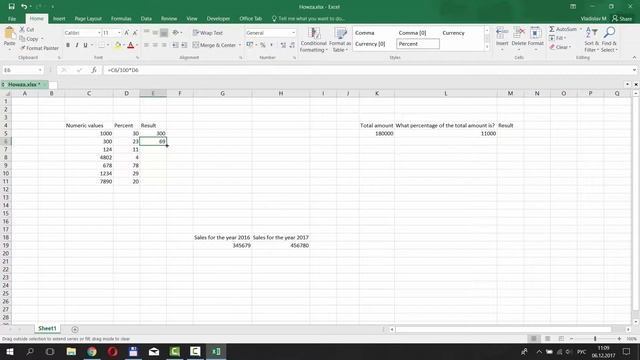Toggle Bold formatting
The image size is (640, 360).
pyautogui.click(x=68, y=45)
